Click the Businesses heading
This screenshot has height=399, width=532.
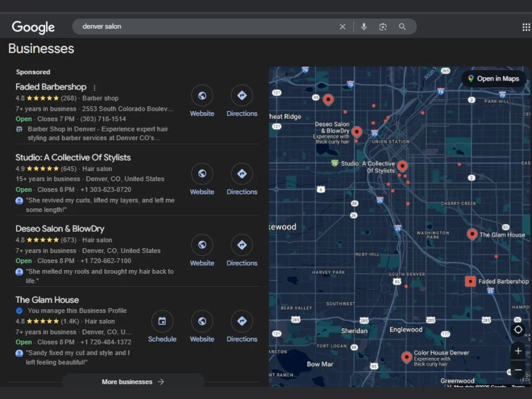coord(41,48)
